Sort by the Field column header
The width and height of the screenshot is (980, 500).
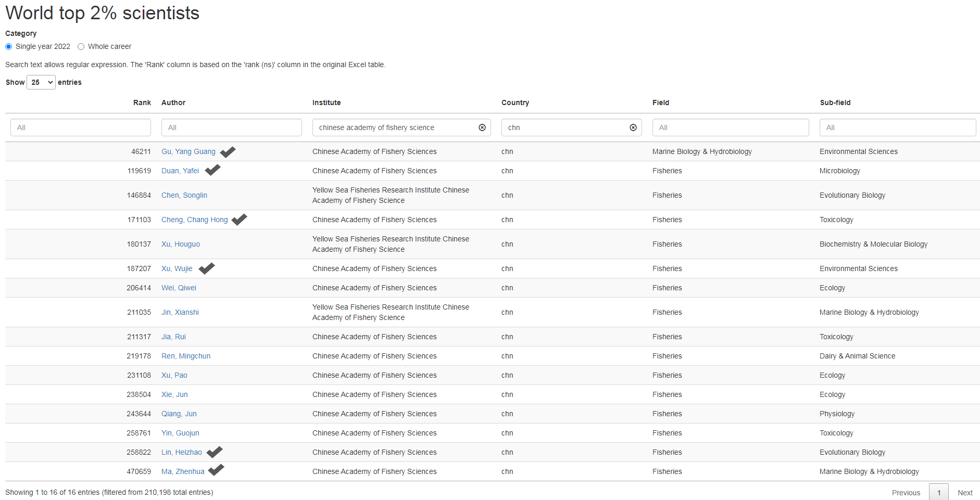661,102
